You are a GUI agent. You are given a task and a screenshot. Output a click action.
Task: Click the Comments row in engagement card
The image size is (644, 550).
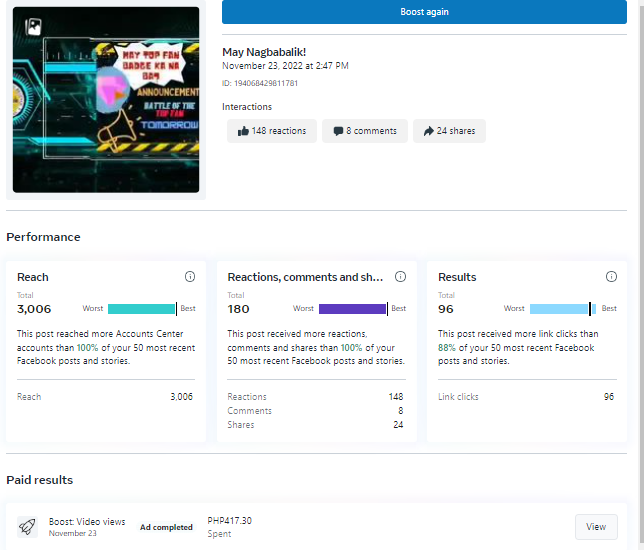(x=315, y=411)
